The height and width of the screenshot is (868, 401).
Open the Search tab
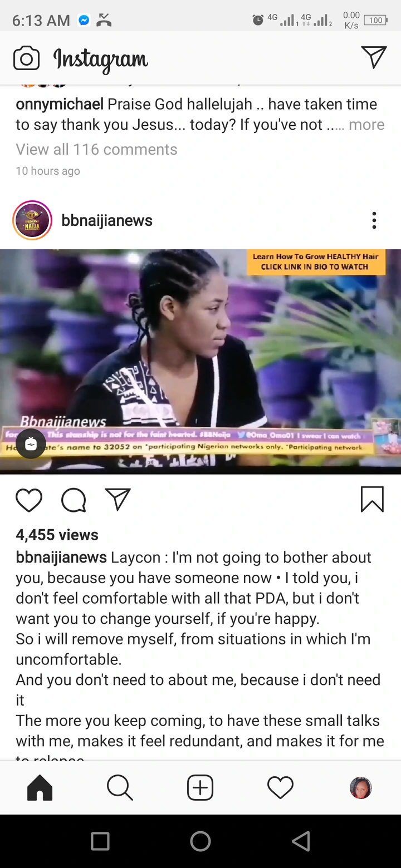point(120,788)
